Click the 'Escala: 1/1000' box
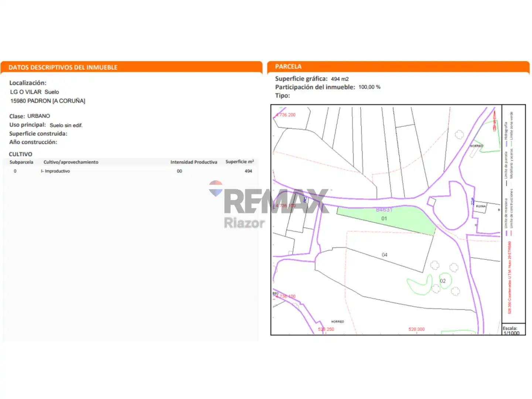The width and height of the screenshot is (532, 399). coord(513,329)
